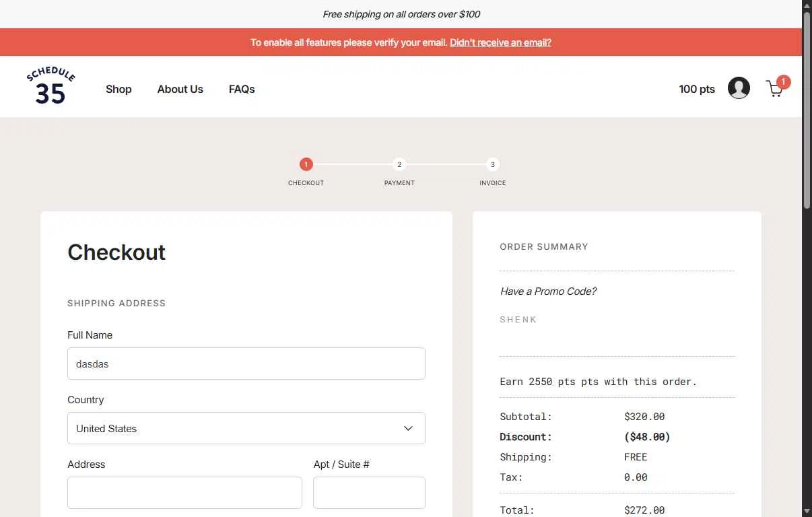Click 'Earn 2550 pts pts with this order.'
This screenshot has height=517, width=812.
point(598,382)
